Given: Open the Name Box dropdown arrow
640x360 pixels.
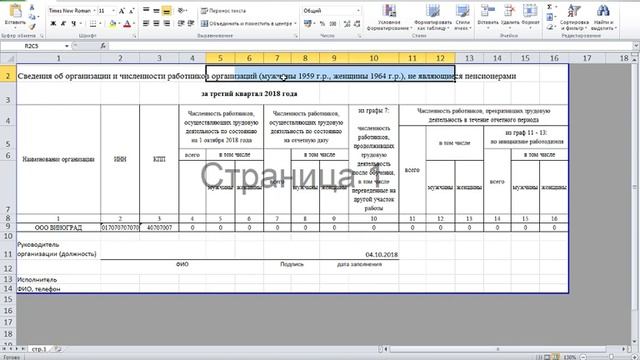Looking at the screenshot, I should pyautogui.click(x=67, y=46).
